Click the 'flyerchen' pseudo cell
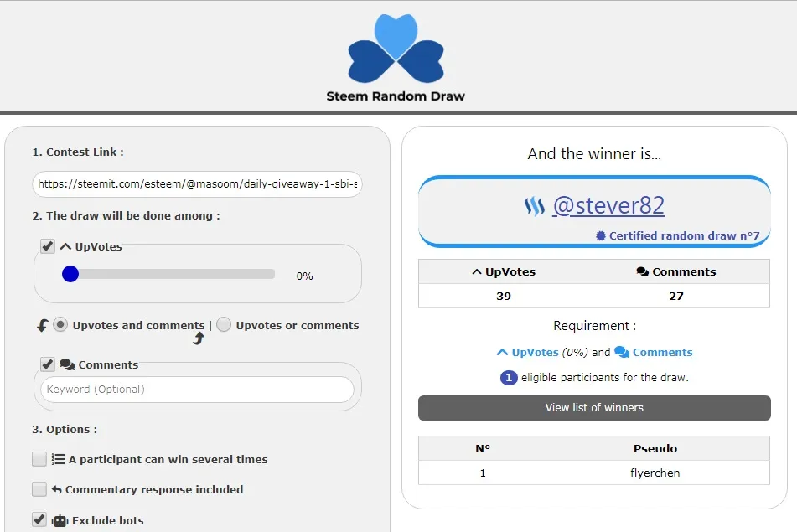Screen dimensions: 797x532 pos(655,473)
